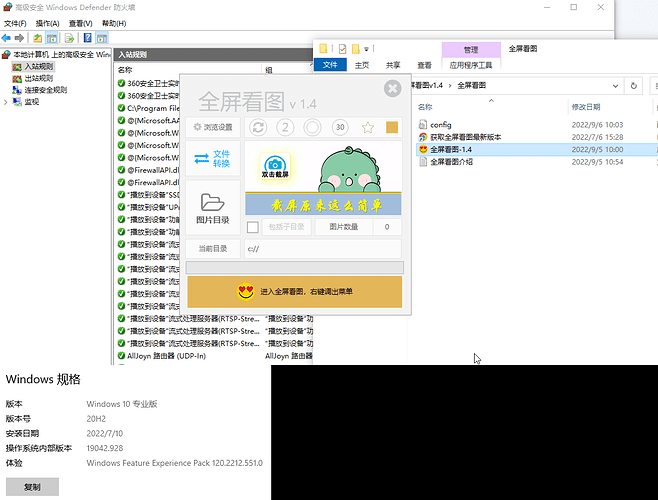The width and height of the screenshot is (658, 500).
Task: Click the 名称 column header in firewall list
Action: click(125, 70)
